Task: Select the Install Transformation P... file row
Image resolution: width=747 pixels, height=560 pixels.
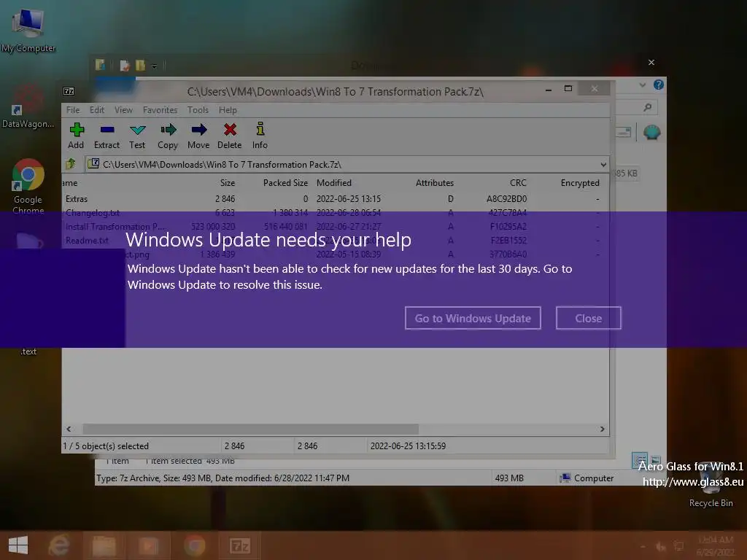Action: pos(336,227)
